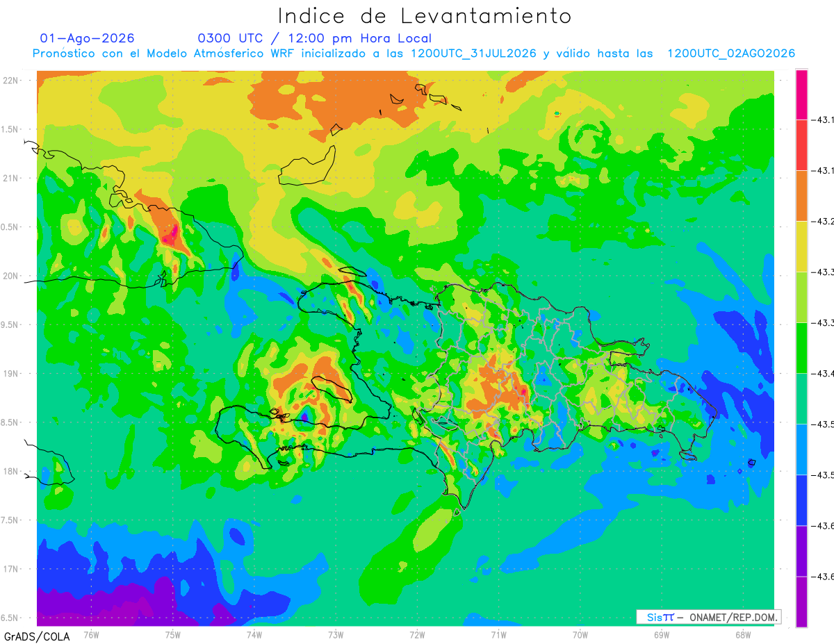Image resolution: width=834 pixels, height=644 pixels.
Task: Select the '68W' longitude axis label
Action: tap(742, 634)
